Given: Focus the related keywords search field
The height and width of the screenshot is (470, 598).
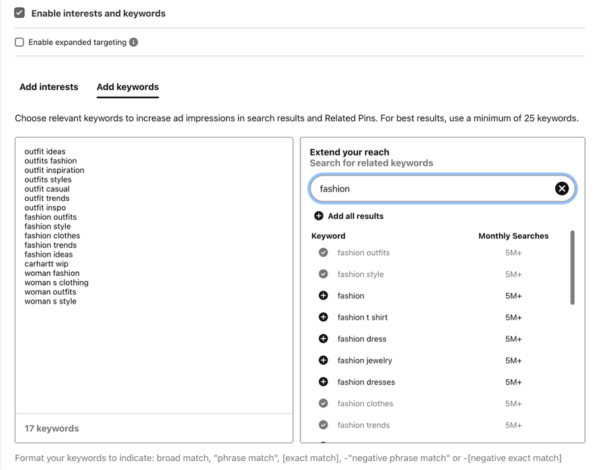Looking at the screenshot, I should (442, 188).
